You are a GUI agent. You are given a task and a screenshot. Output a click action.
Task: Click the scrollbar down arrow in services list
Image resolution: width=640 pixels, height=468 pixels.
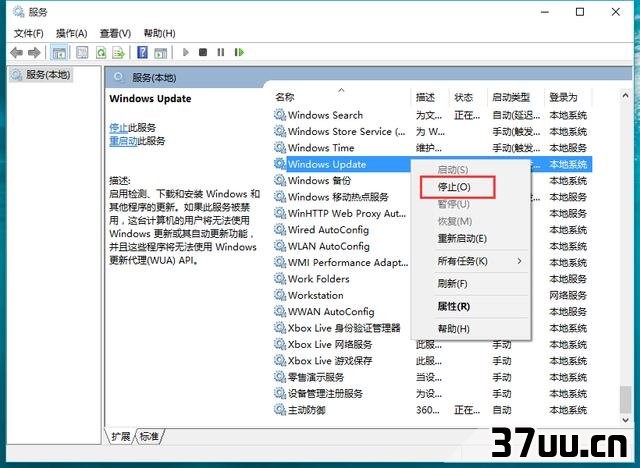(625, 419)
